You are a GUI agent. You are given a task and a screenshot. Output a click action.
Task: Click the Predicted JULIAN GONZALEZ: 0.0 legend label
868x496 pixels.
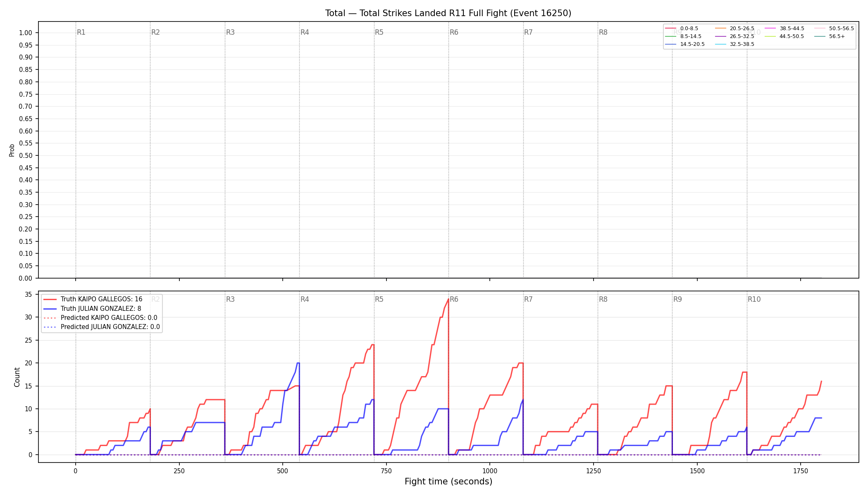tap(110, 327)
